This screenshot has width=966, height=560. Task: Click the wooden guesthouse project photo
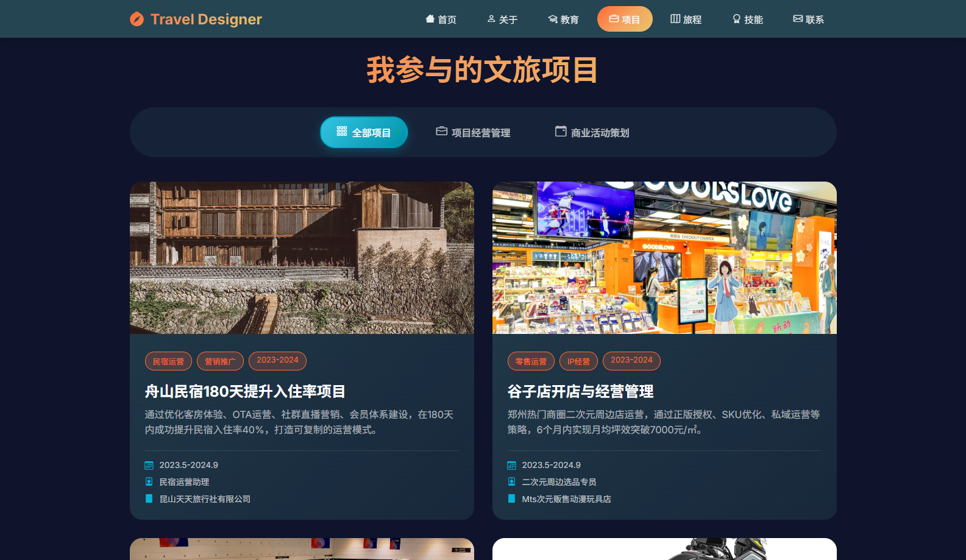click(x=302, y=258)
